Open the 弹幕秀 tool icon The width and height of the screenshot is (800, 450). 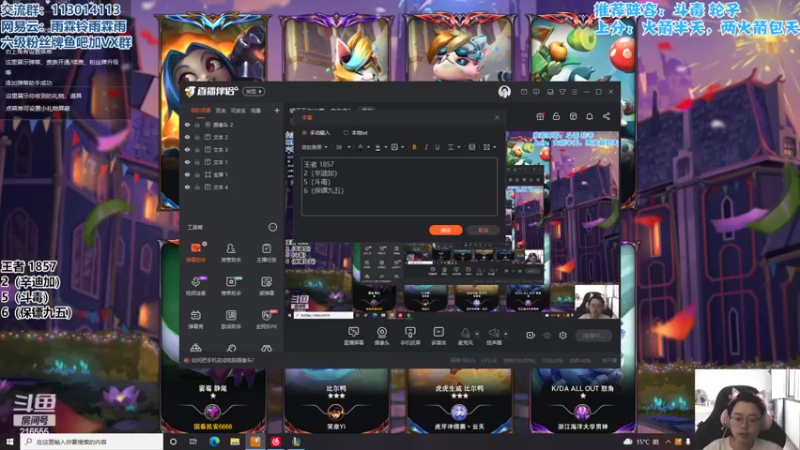point(195,319)
